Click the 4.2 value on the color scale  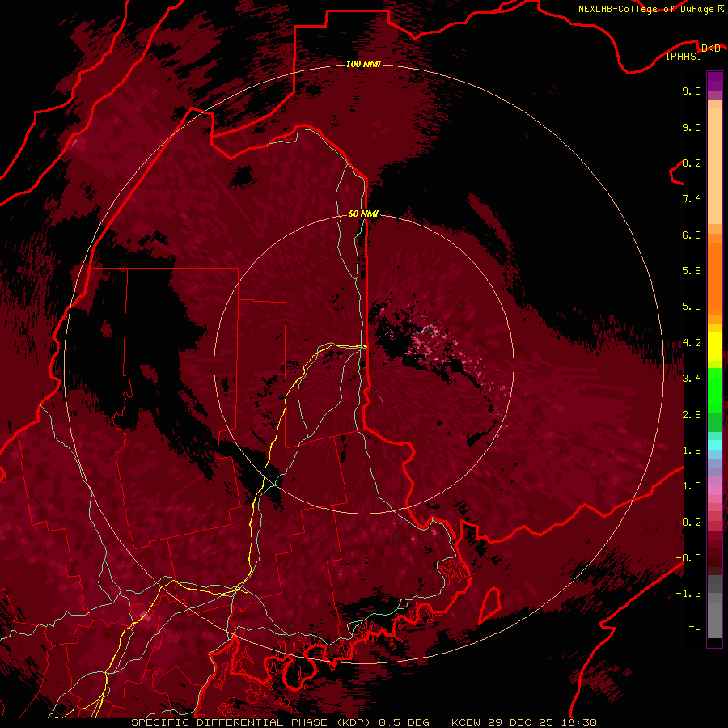pos(692,343)
